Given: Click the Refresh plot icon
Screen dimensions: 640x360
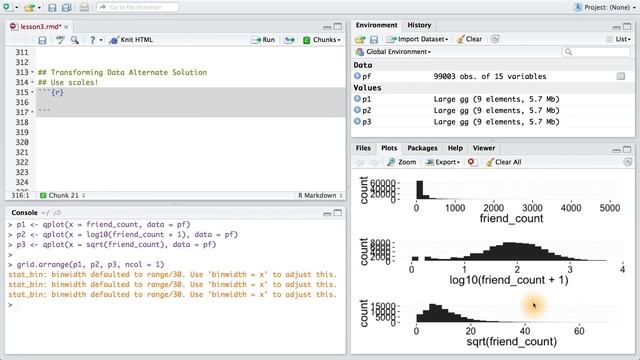Looking at the screenshot, I should coord(628,162).
